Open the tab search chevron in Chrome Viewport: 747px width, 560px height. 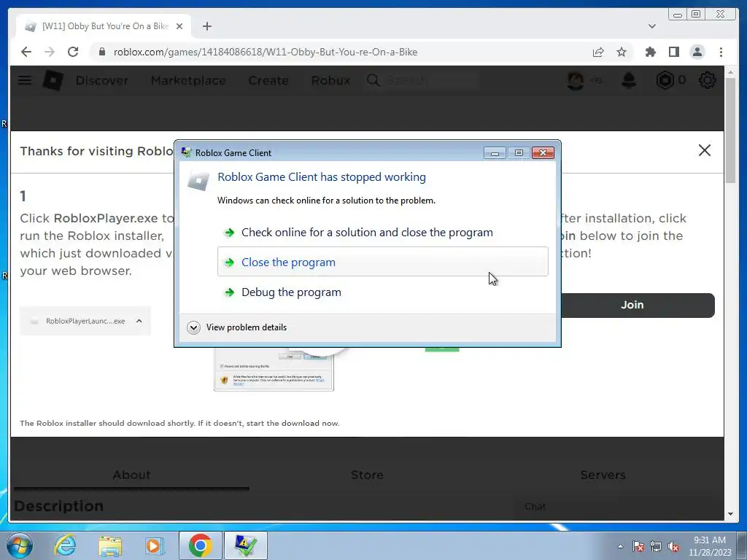651,26
